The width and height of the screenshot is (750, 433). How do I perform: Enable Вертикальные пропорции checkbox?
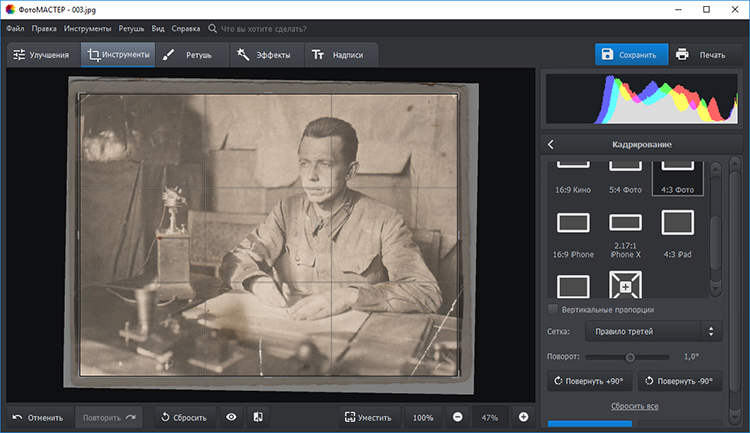[x=554, y=309]
